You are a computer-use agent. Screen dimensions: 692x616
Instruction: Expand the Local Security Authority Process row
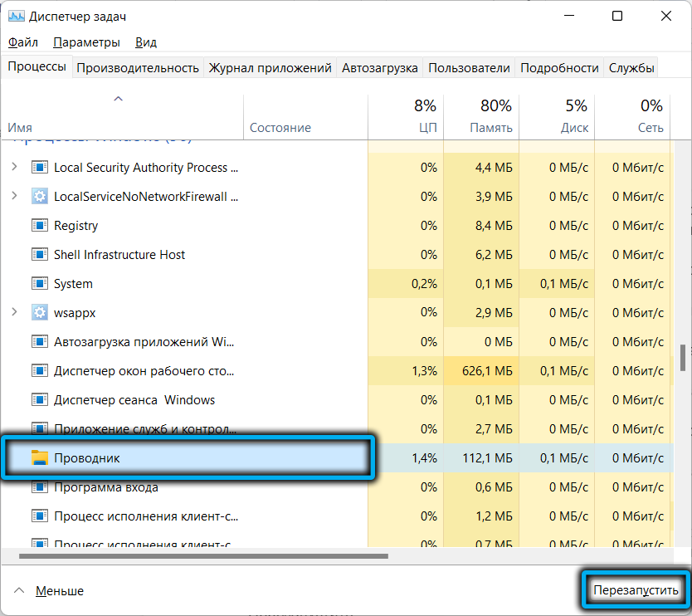tap(14, 167)
